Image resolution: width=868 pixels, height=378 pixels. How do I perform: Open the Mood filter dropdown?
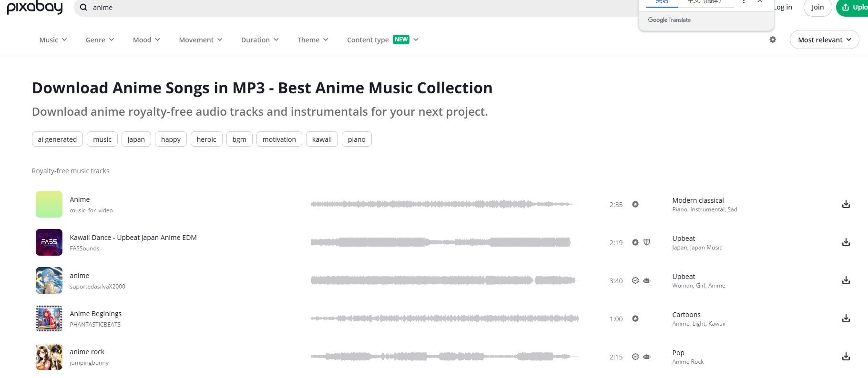tap(146, 40)
